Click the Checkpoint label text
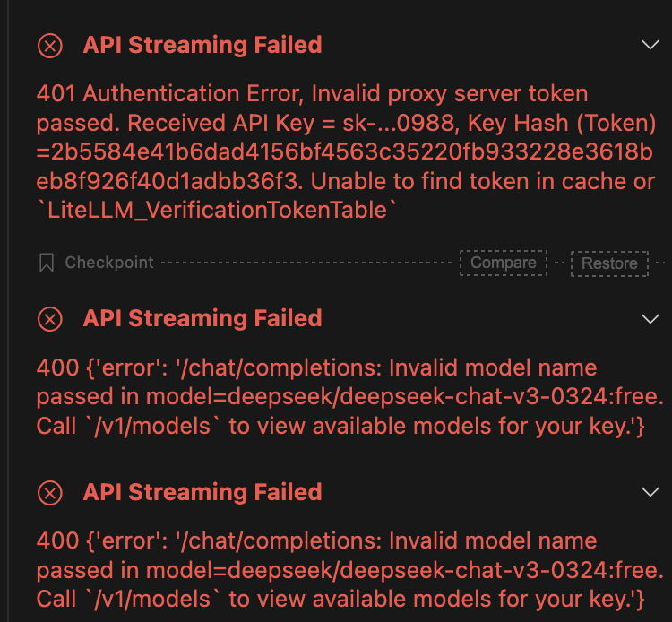This screenshot has height=622, width=672. pyautogui.click(x=109, y=263)
